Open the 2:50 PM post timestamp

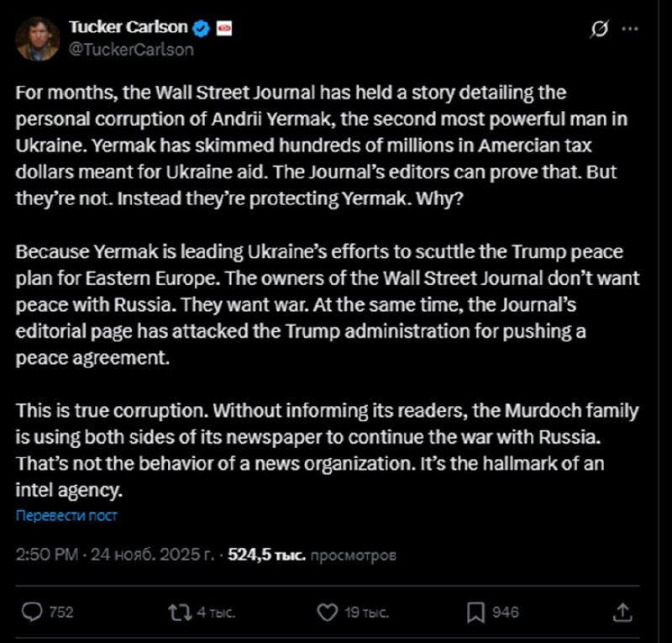coord(49,555)
